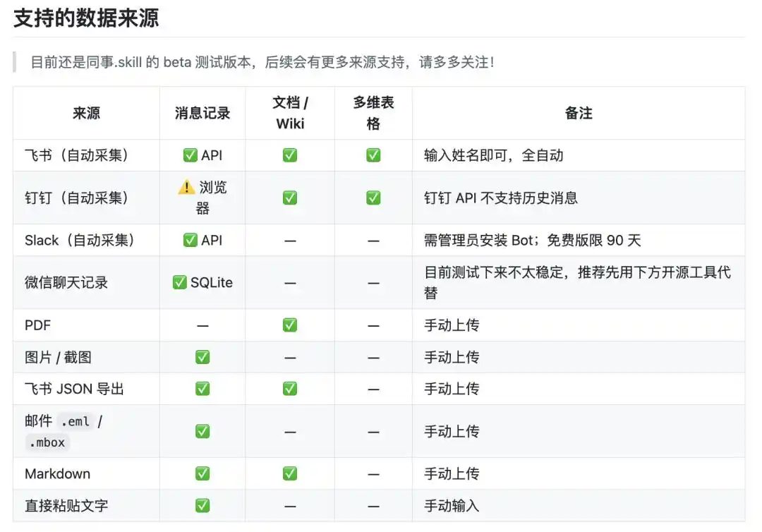
Task: Select the Markdown 文档/Wiki checkmark
Action: [289, 473]
